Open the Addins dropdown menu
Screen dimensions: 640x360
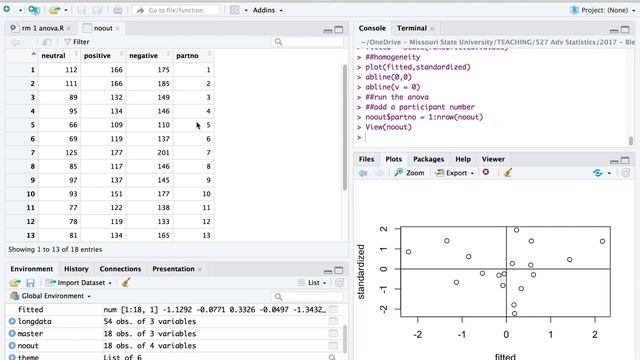267,10
